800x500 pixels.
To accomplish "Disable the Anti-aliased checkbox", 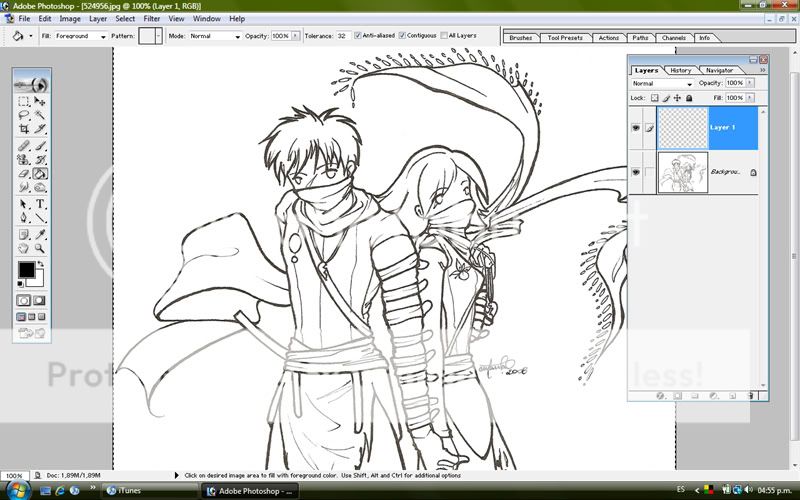I will pyautogui.click(x=358, y=36).
